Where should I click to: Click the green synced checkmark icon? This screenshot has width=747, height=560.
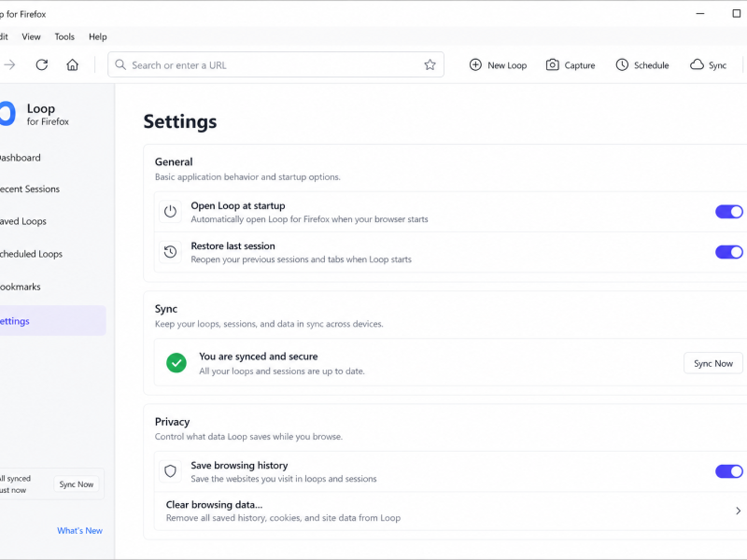pos(176,363)
